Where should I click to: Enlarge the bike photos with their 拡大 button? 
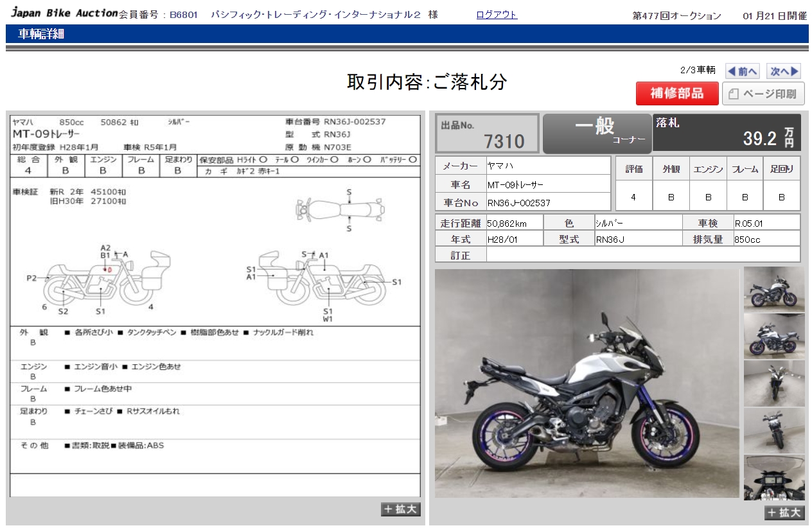784,513
